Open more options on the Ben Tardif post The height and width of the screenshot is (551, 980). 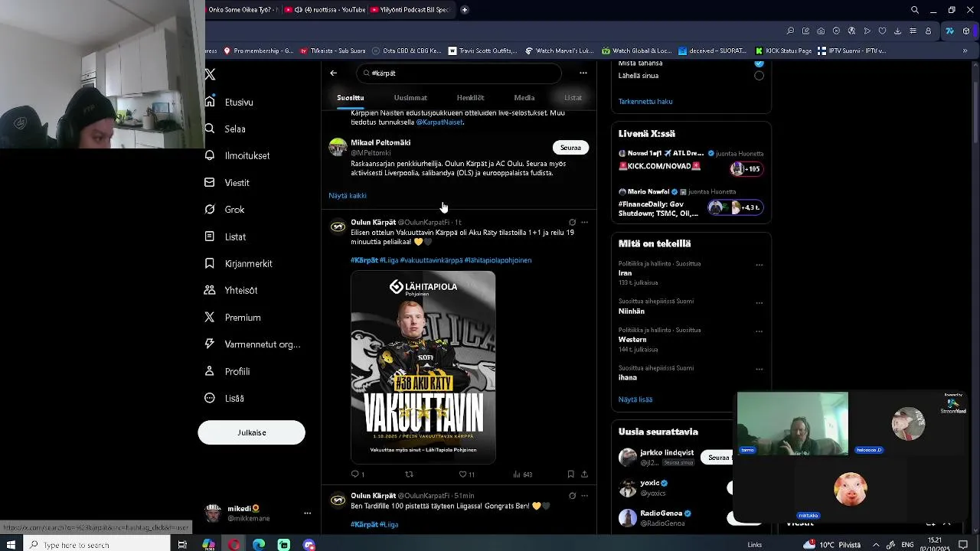(585, 496)
